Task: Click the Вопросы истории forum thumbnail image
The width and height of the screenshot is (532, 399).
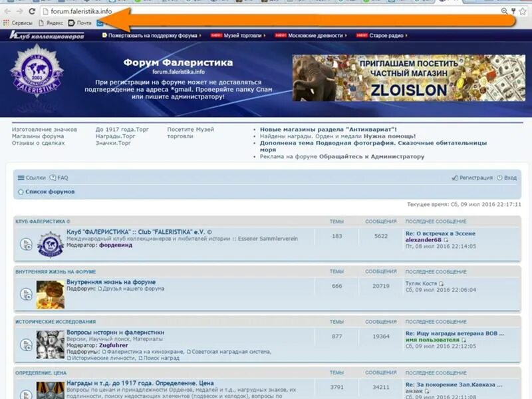Action: pos(51,344)
